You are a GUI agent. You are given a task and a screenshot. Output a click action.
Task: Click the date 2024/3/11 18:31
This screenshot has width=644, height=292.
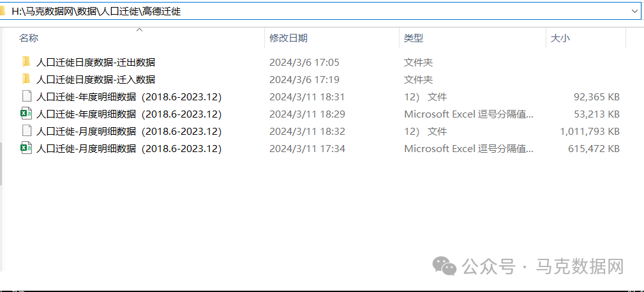point(307,97)
